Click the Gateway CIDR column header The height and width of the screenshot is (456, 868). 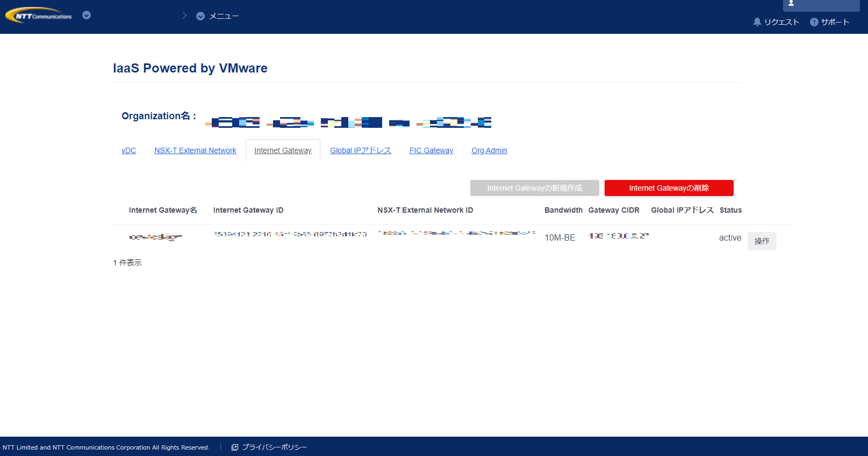point(614,210)
